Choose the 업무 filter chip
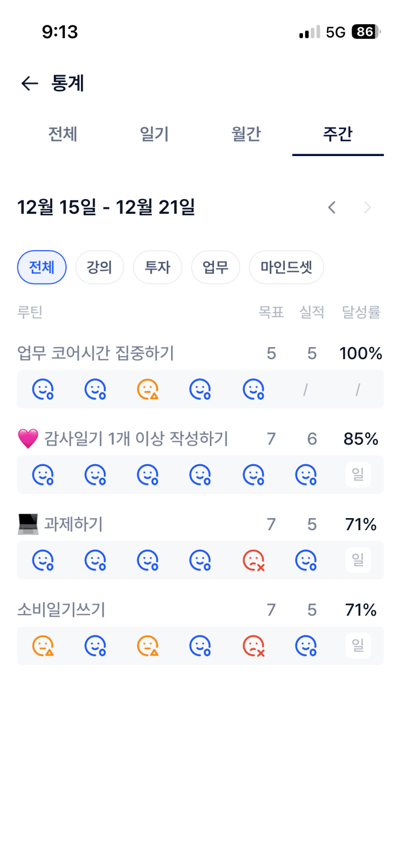Viewport: 401px width, 868px height. click(215, 267)
